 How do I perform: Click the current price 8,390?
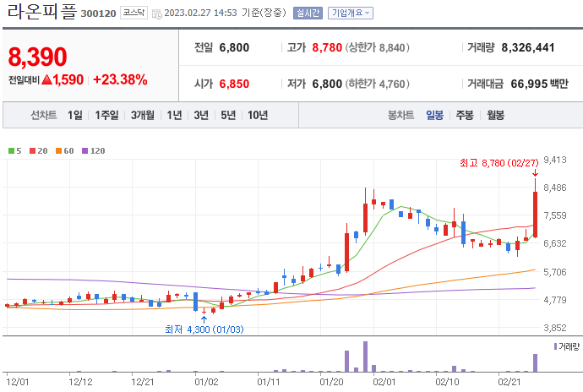point(37,57)
